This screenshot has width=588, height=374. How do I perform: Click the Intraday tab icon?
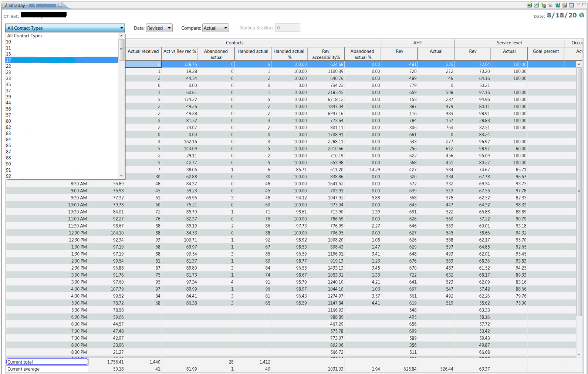[x=4, y=5]
